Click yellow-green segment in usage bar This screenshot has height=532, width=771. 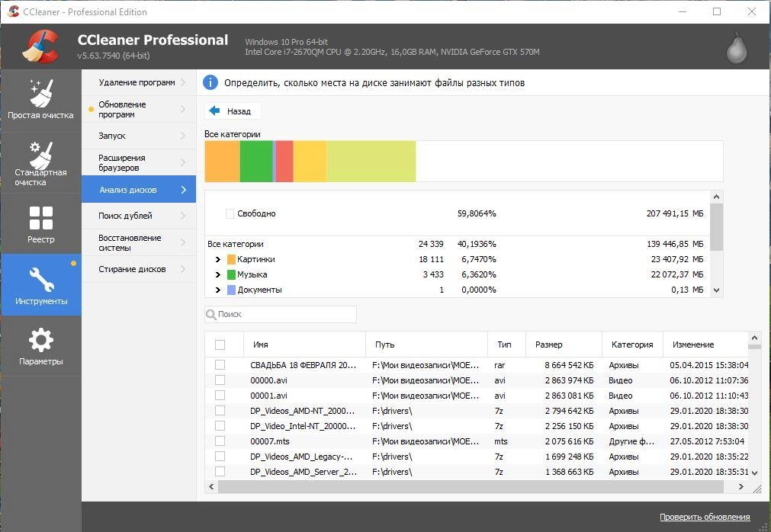(371, 162)
